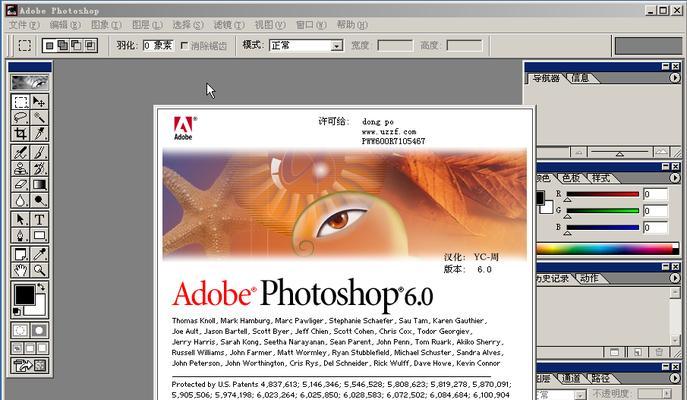Reset default foreground and background colors
This screenshot has height=400, width=687.
pos(17,312)
